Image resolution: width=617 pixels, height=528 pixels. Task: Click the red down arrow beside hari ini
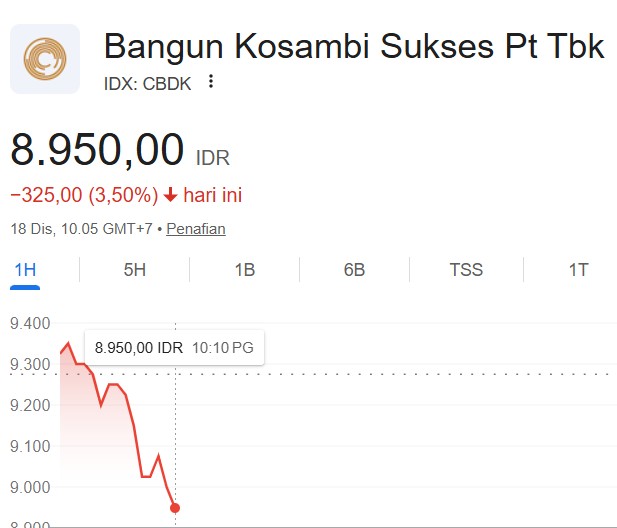170,195
